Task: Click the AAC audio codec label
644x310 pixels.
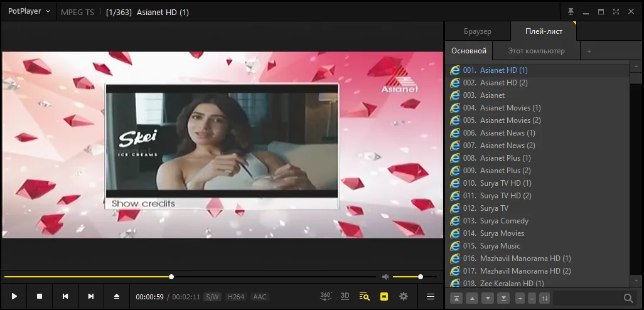Action: 260,297
